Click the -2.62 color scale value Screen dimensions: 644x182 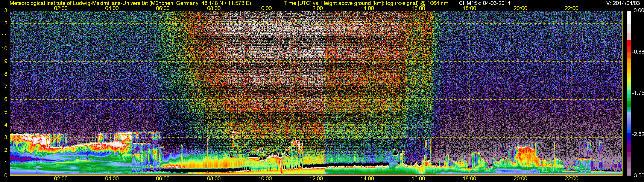638,134
